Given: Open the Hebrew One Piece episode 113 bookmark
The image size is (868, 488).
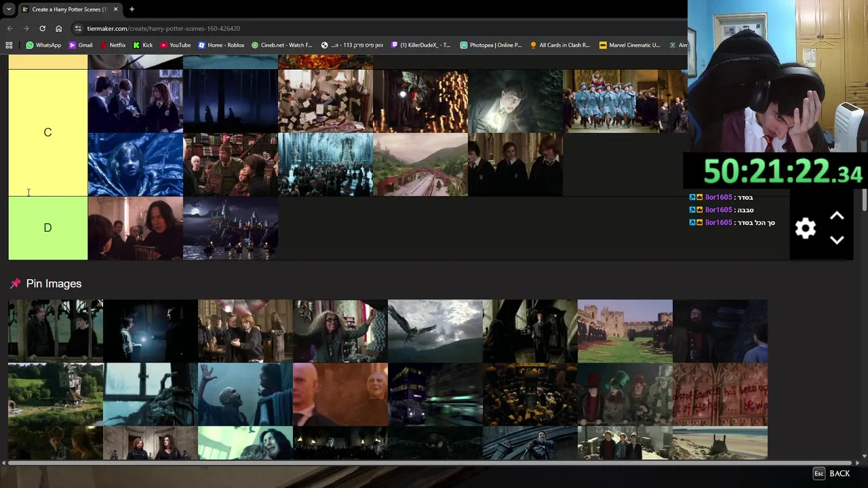Looking at the screenshot, I should click(352, 45).
